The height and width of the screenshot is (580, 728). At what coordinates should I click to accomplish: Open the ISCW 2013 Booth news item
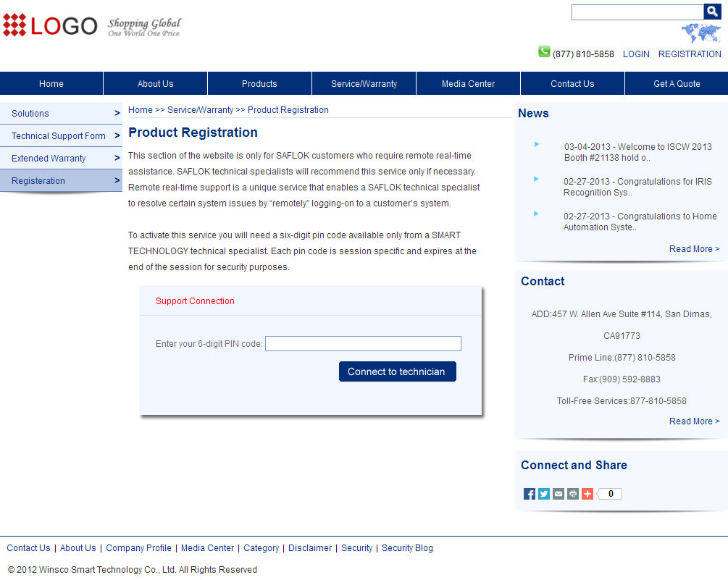(x=638, y=152)
